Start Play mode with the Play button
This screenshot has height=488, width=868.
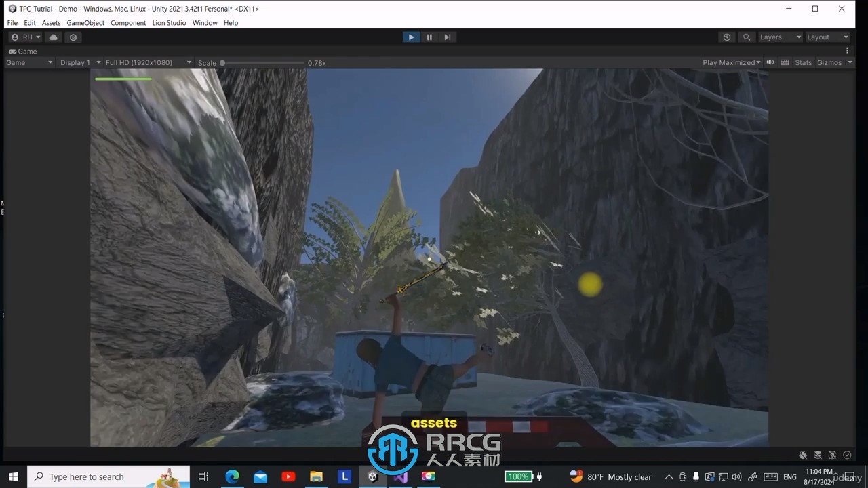pyautogui.click(x=411, y=37)
